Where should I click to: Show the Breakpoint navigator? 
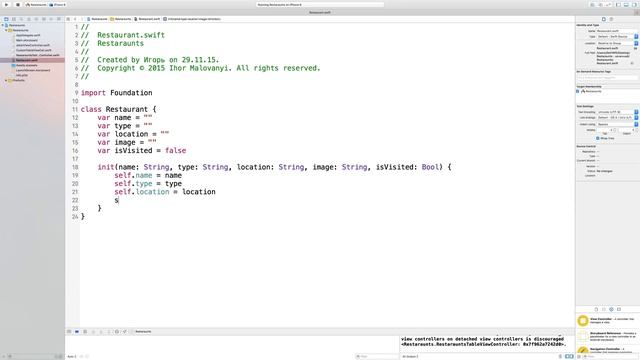point(51,19)
